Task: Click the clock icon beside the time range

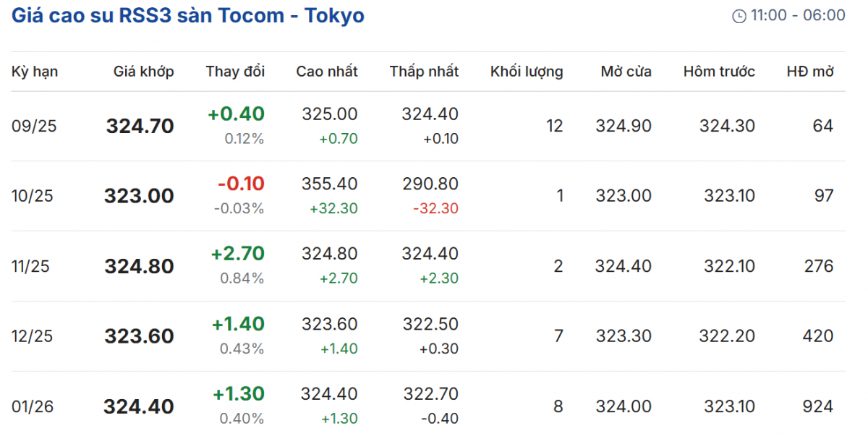Action: click(x=739, y=16)
